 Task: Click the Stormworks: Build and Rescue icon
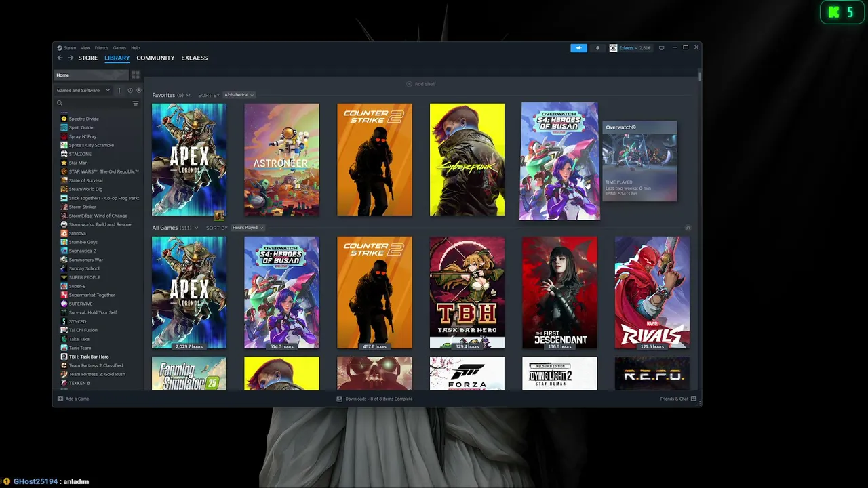[x=64, y=224]
